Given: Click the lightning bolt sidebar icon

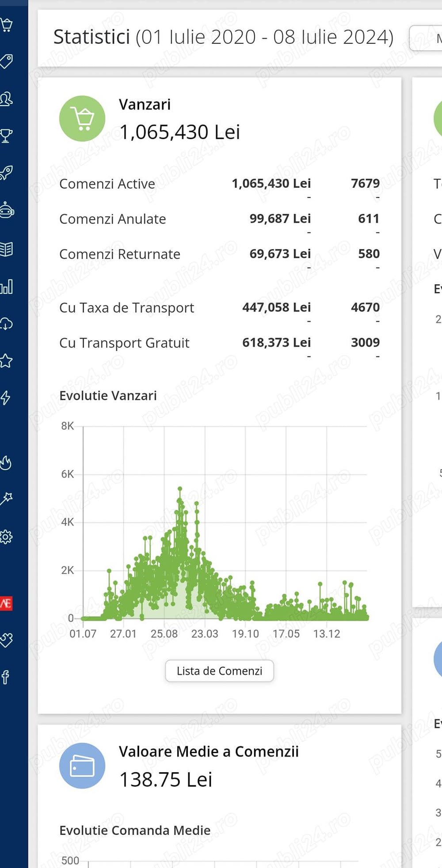Looking at the screenshot, I should pyautogui.click(x=5, y=398).
